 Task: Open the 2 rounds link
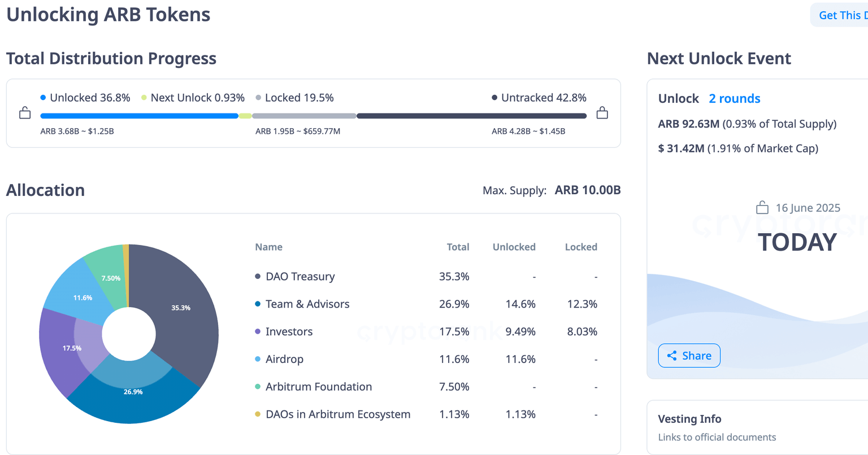(734, 99)
